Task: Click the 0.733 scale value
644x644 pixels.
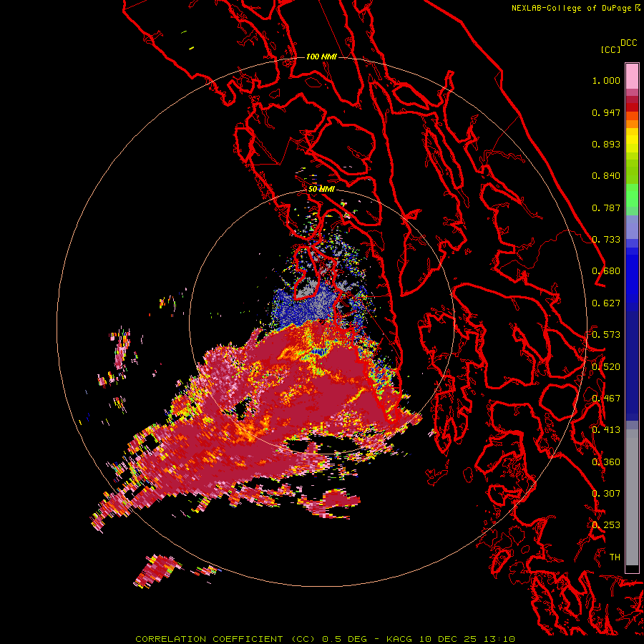Action: tap(606, 240)
